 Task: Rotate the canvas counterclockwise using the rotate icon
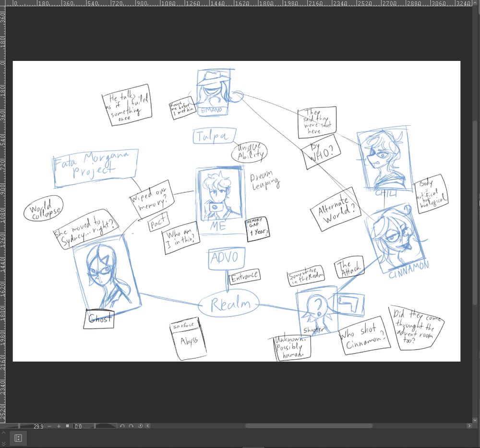pyautogui.click(x=122, y=426)
